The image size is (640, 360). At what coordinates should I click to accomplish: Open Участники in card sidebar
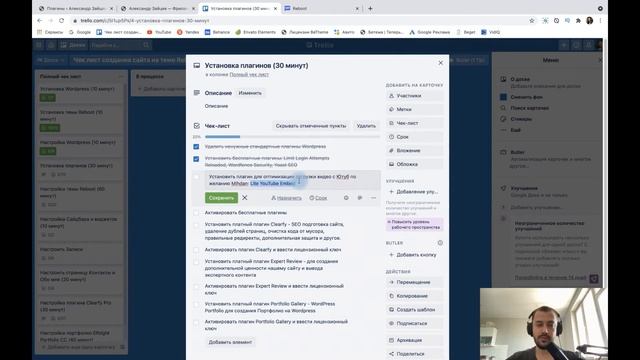coord(414,96)
